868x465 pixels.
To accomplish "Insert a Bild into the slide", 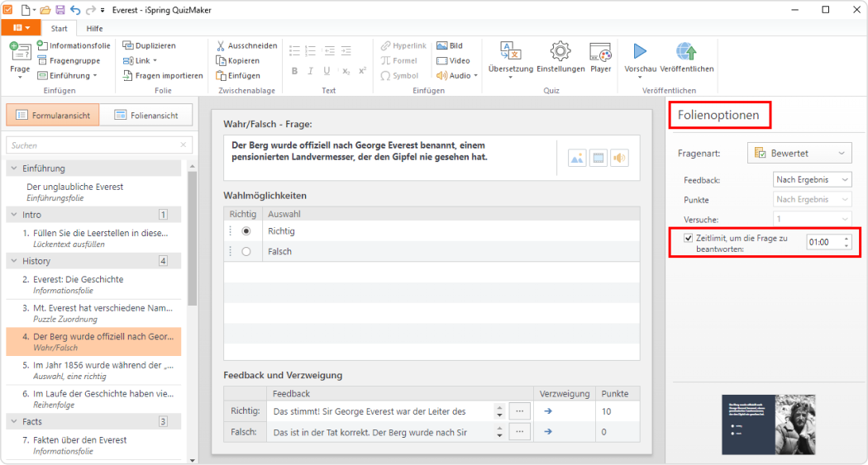I will 450,45.
